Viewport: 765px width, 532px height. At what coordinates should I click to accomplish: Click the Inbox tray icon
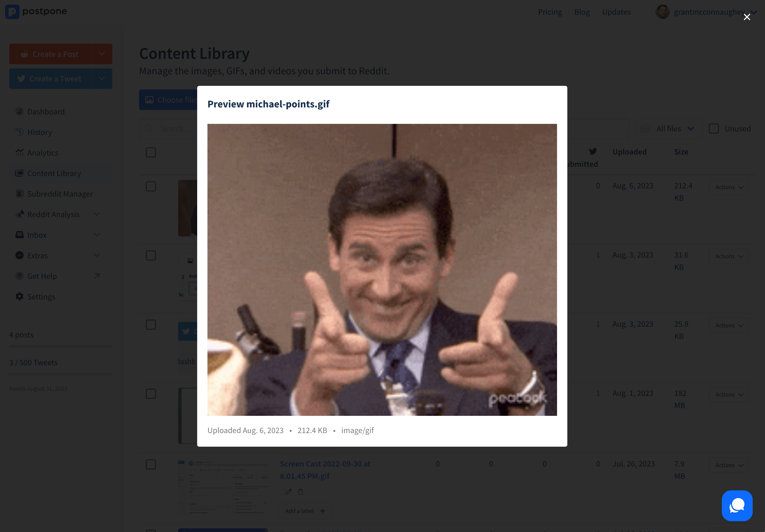pos(20,235)
